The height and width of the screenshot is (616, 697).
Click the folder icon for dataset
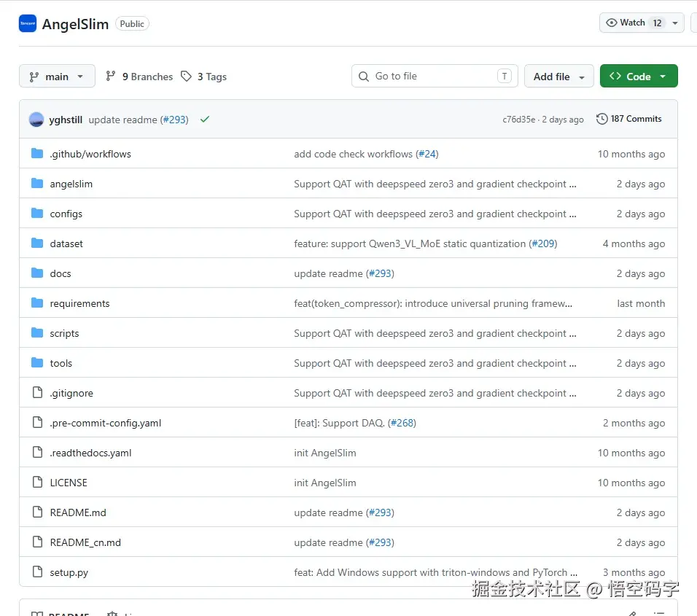coord(37,243)
